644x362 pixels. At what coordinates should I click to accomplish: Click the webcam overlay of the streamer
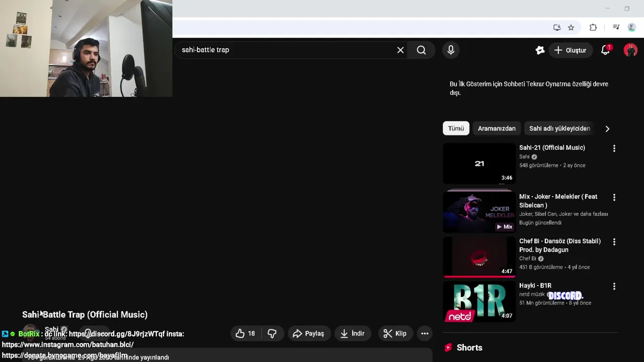86,48
